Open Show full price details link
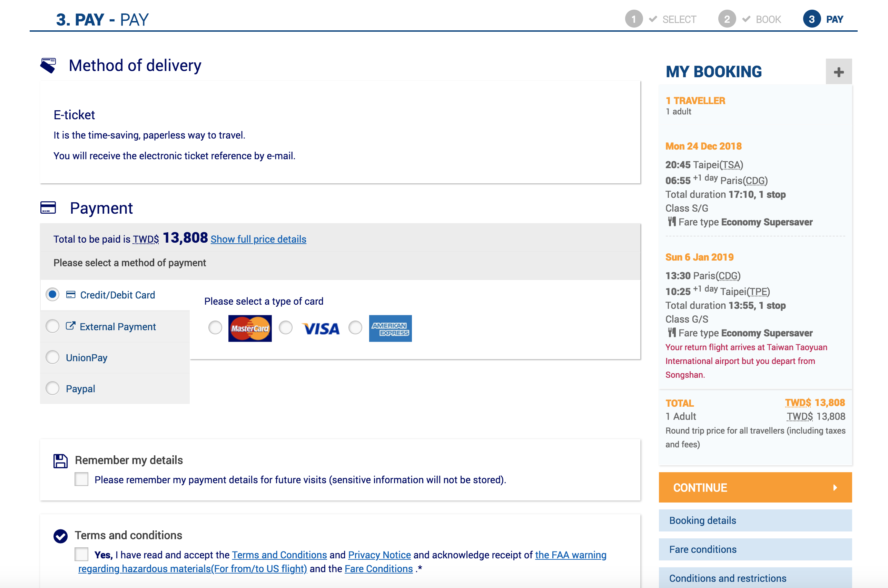 click(258, 239)
